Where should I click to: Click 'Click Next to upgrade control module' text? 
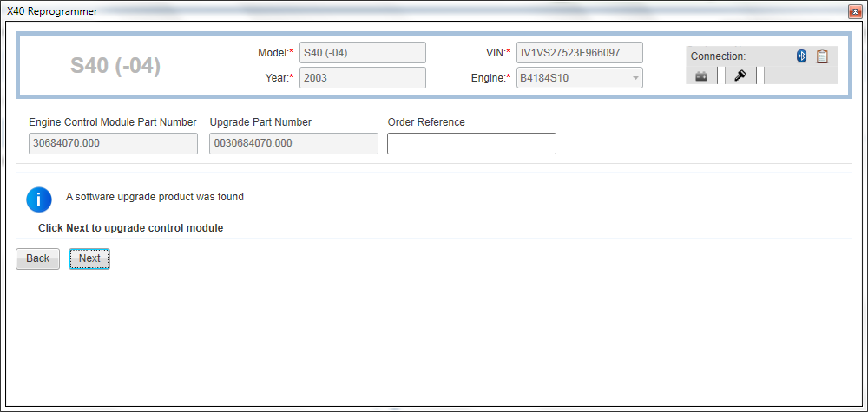pos(131,228)
